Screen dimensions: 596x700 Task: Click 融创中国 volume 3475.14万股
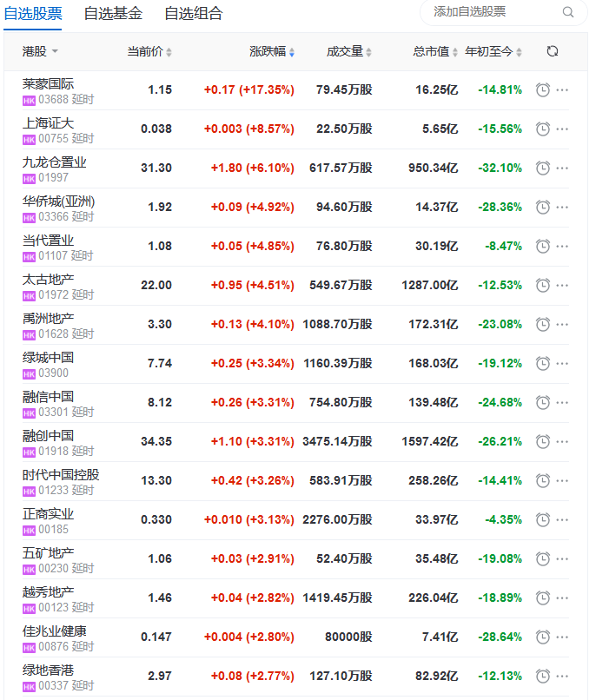337,441
